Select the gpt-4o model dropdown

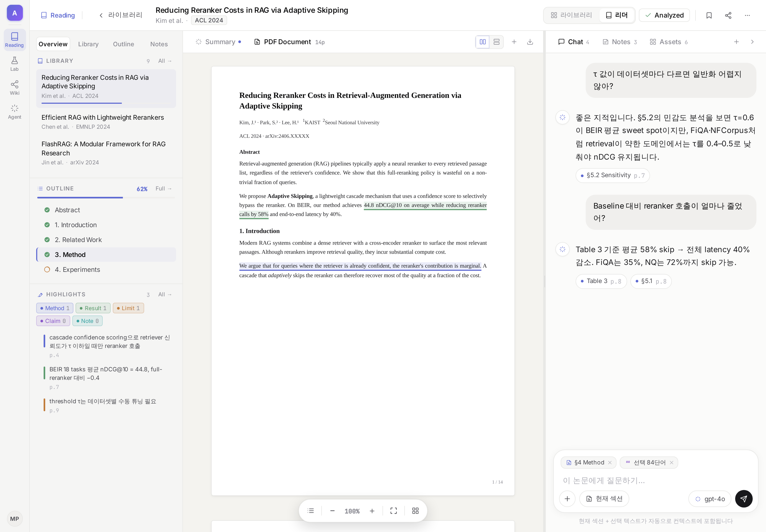[x=710, y=499]
